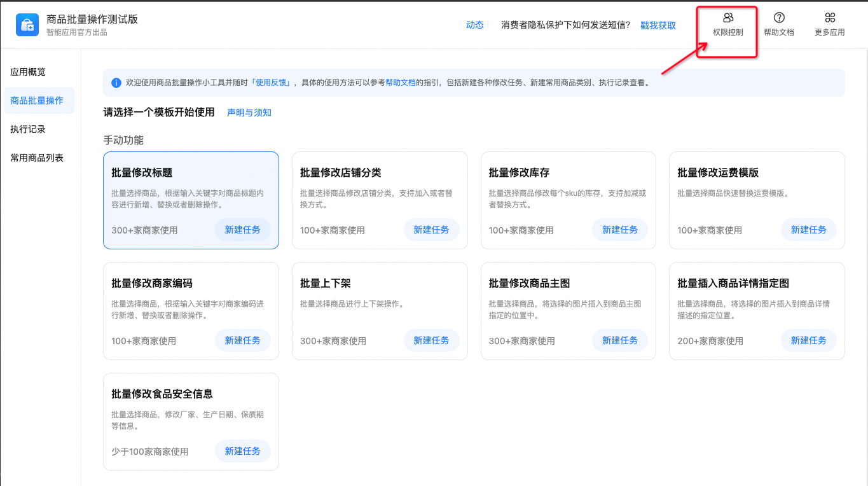868x486 pixels.
Task: Click the 动态 tab in header
Action: click(x=475, y=25)
